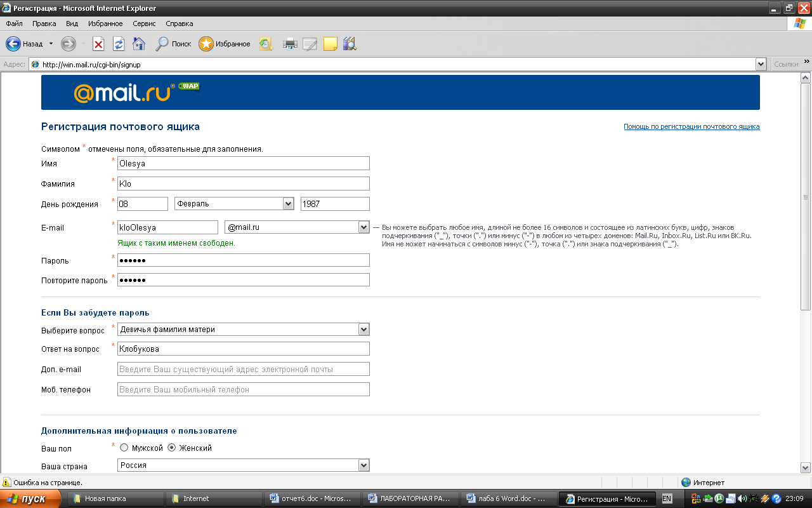The width and height of the screenshot is (812, 508).
Task: Refresh the page
Action: click(x=119, y=44)
